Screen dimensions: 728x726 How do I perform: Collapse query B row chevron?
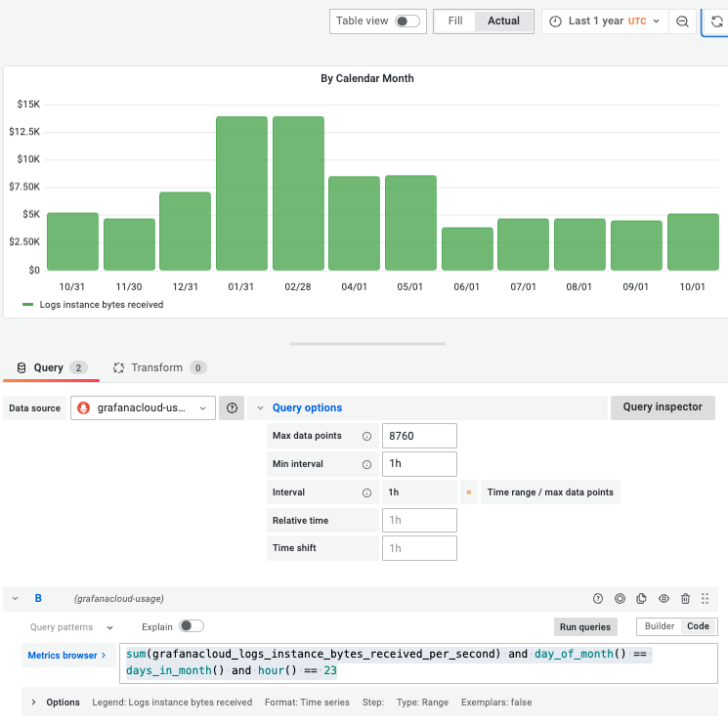point(16,599)
